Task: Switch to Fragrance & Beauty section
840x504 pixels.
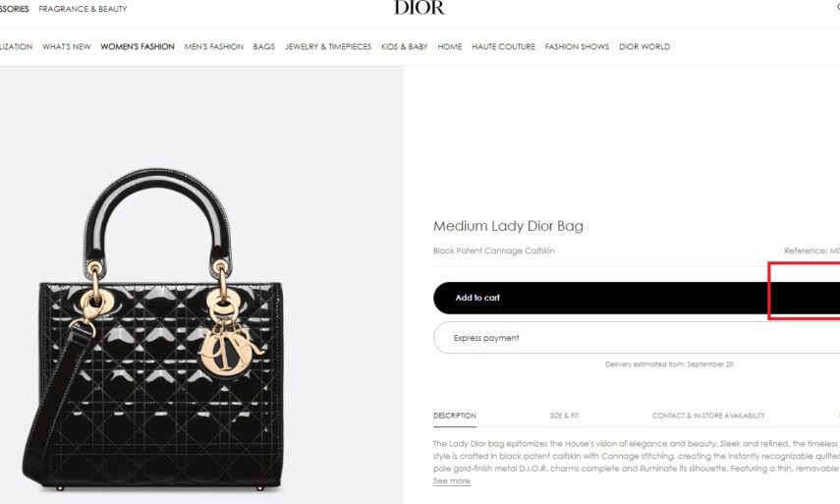Action: tap(84, 9)
